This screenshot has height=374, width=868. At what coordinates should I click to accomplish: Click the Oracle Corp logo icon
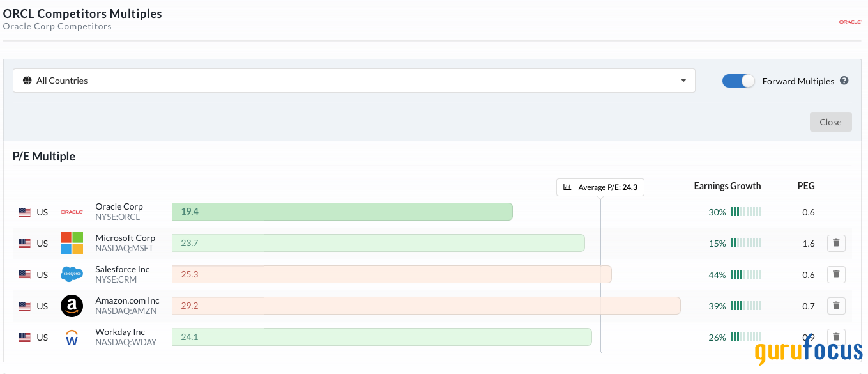click(x=72, y=212)
